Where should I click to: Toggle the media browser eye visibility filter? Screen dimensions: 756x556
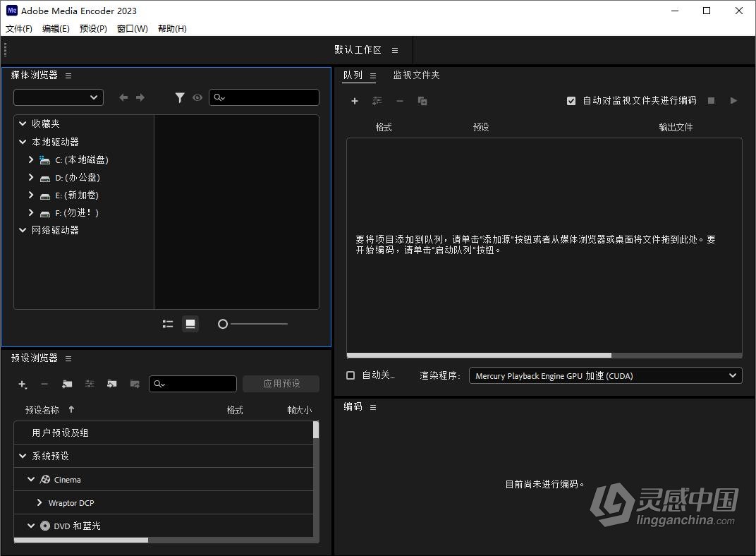(x=197, y=97)
